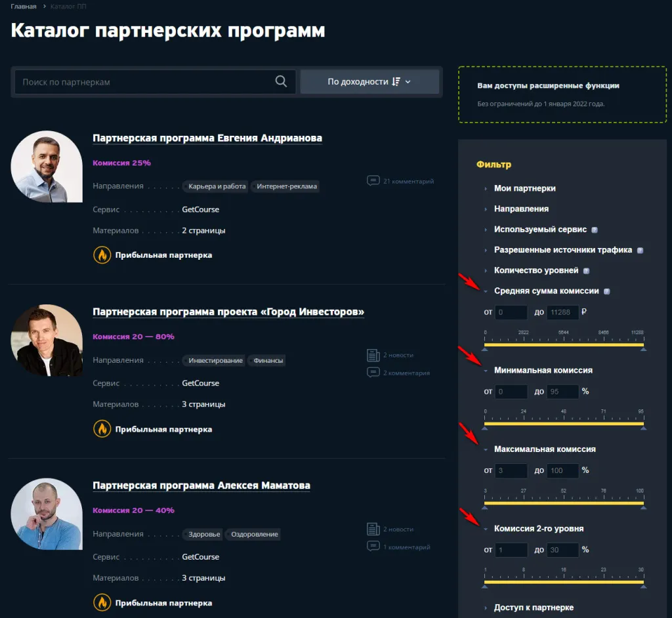The image size is (672, 618).
Task: Click the fire icon for Евгения Андрианова's program
Action: 102,255
